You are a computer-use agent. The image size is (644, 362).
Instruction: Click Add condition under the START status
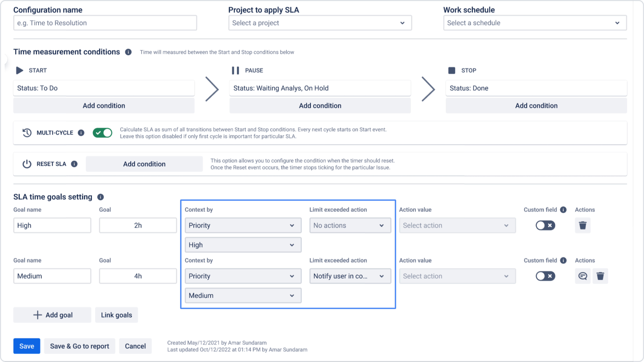click(104, 106)
